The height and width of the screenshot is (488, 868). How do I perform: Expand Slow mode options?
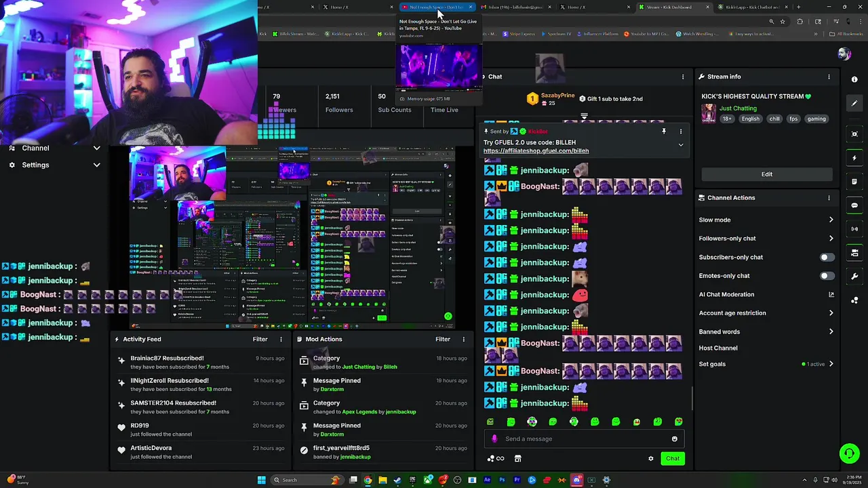pos(831,220)
